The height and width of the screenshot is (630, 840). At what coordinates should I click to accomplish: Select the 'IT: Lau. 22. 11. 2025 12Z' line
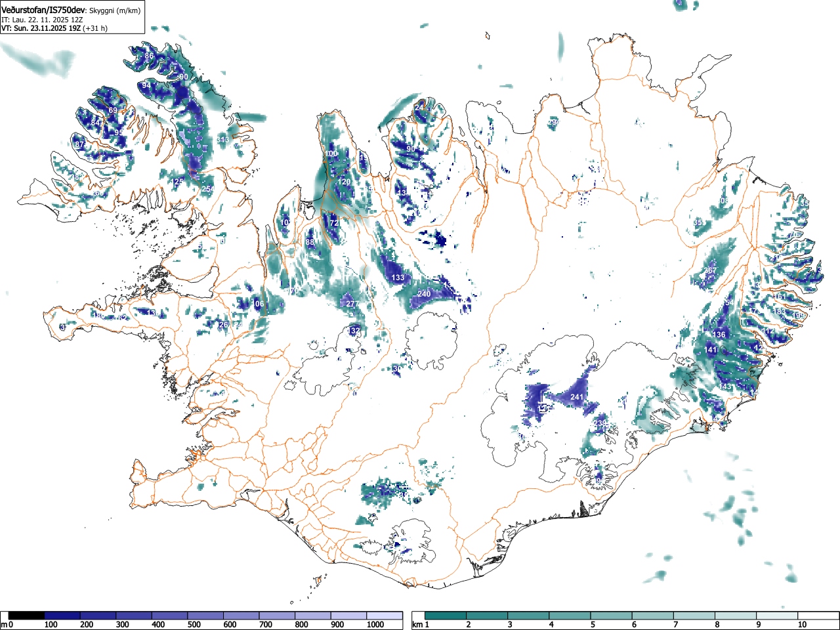42,20
